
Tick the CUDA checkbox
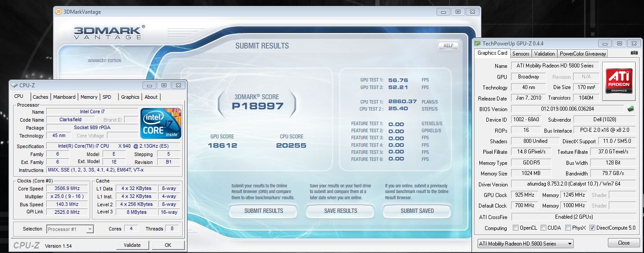click(544, 228)
